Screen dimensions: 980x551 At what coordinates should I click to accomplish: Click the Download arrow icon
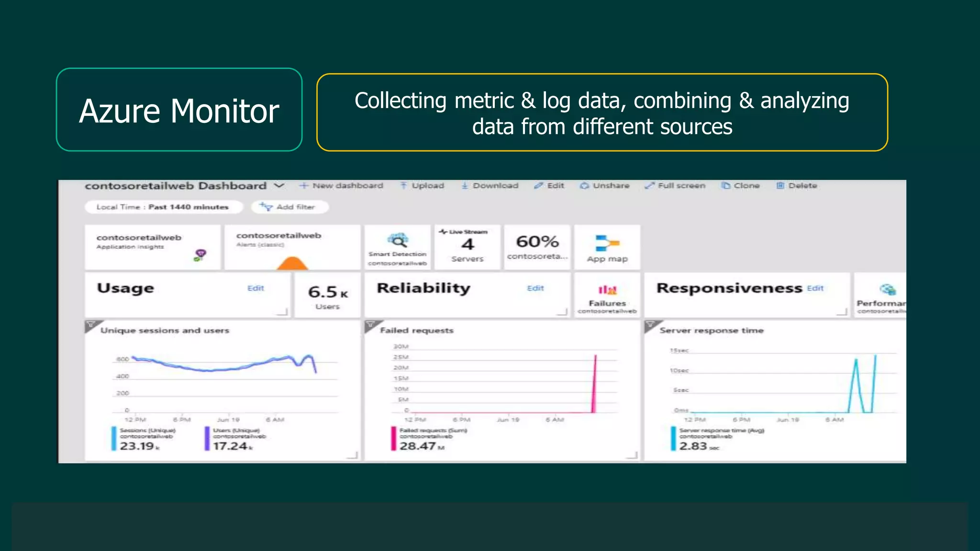pyautogui.click(x=465, y=186)
